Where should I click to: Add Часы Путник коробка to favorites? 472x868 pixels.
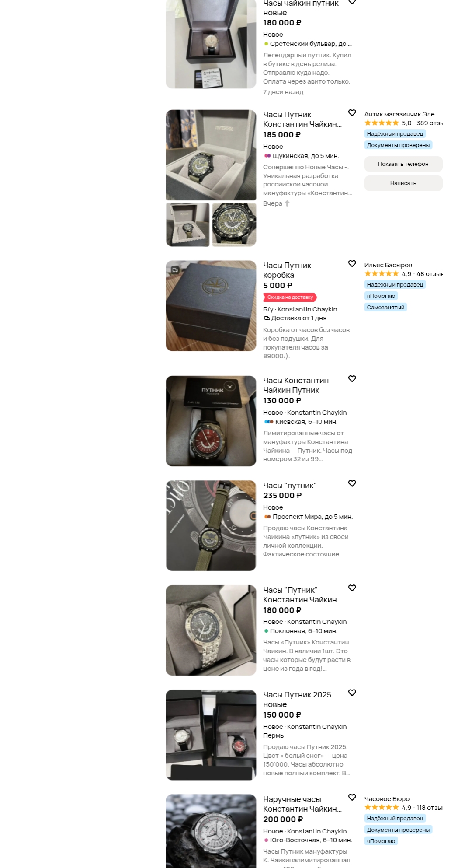[352, 264]
